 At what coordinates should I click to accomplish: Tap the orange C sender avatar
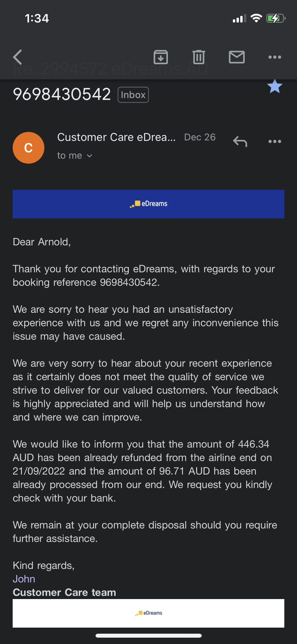(29, 148)
